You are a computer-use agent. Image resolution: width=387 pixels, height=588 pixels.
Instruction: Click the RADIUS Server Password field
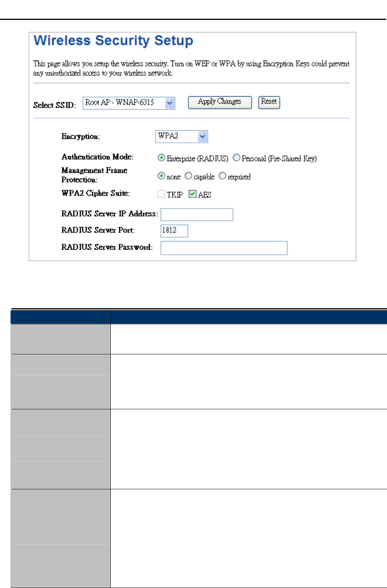224,248
